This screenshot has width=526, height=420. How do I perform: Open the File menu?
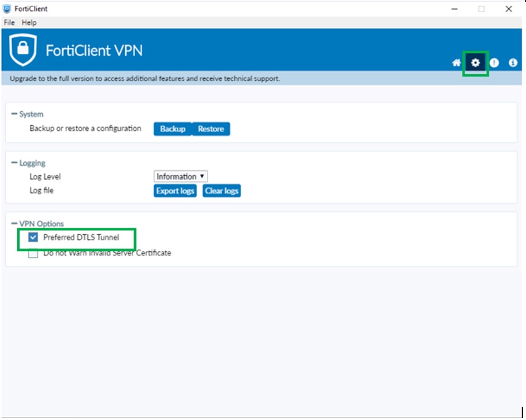pyautogui.click(x=9, y=23)
